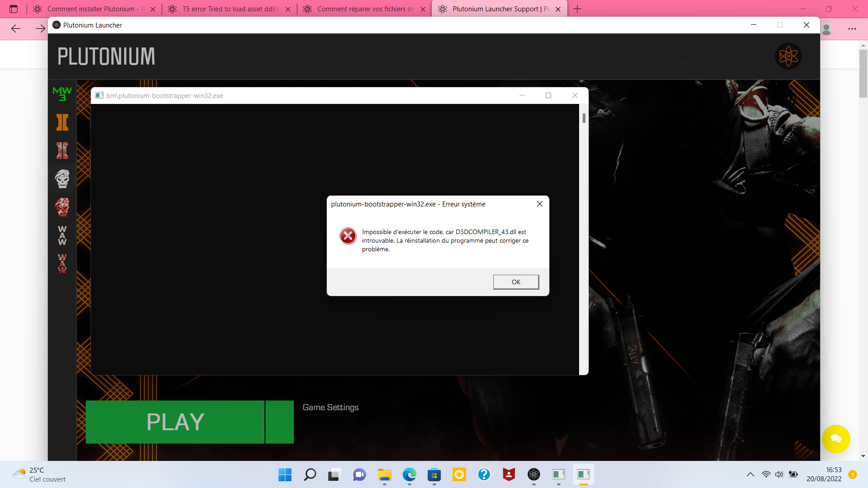Open the yellow chat bubble widget
This screenshot has height=488, width=868.
836,439
